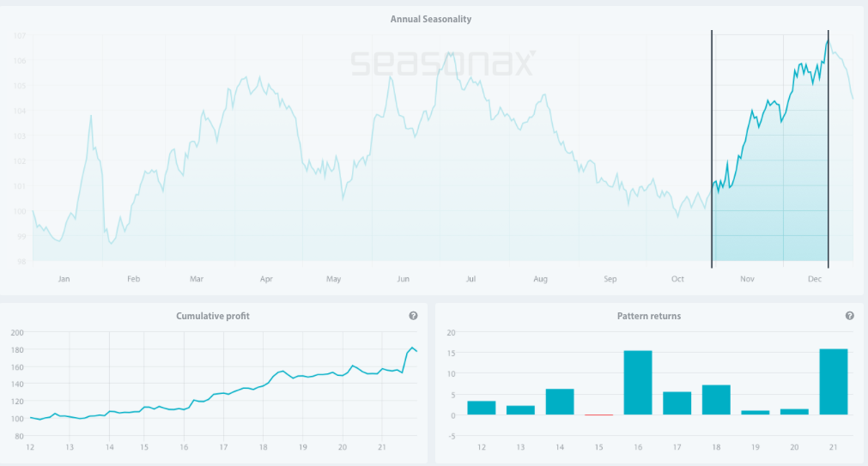Open help for Pattern returns chart
868x466 pixels.
849,316
